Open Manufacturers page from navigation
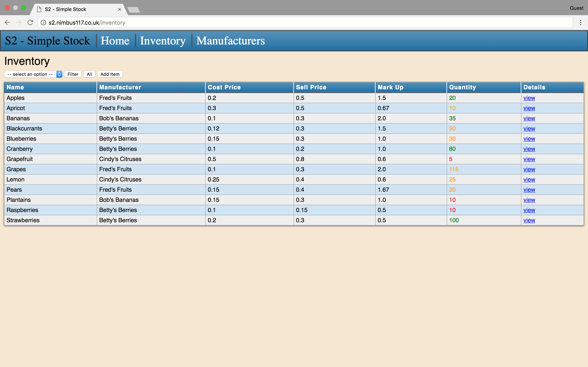Viewport: 588px width, 367px height. pyautogui.click(x=230, y=41)
